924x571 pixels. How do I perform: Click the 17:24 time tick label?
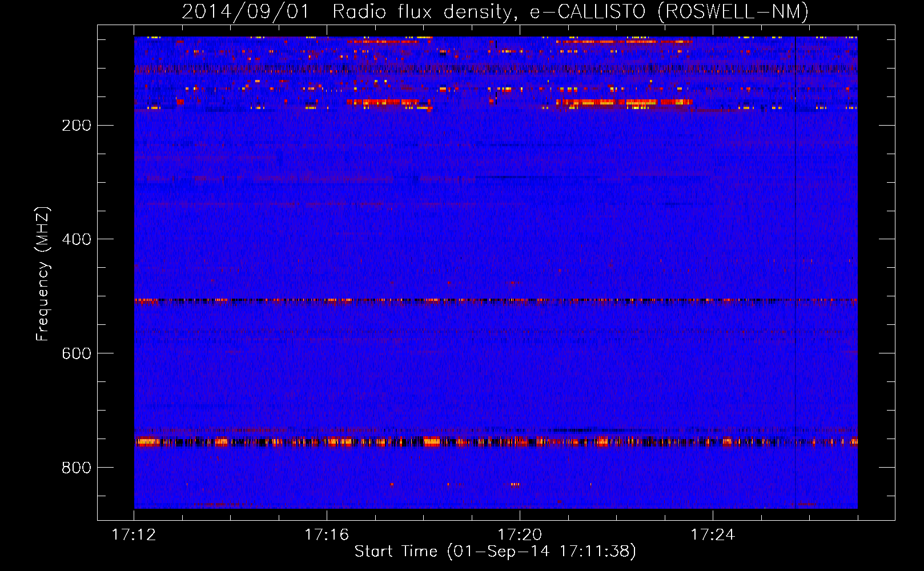click(713, 535)
